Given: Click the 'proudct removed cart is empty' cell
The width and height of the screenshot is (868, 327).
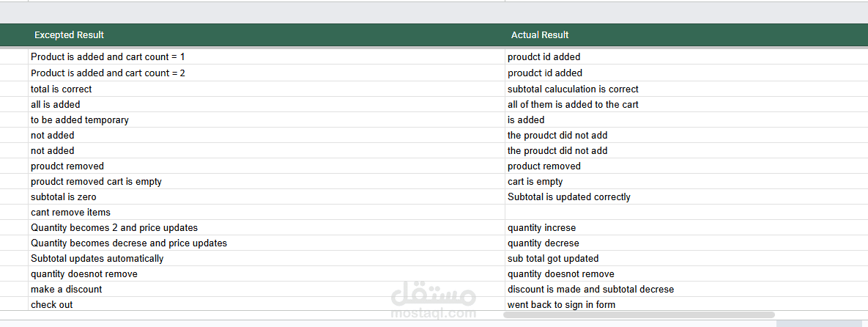Looking at the screenshot, I should pyautogui.click(x=96, y=181).
